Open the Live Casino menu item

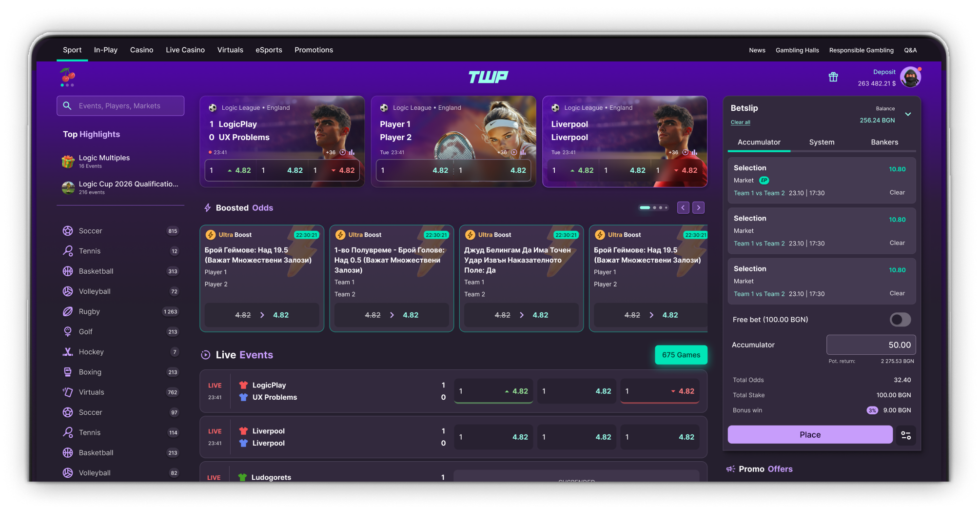click(185, 50)
